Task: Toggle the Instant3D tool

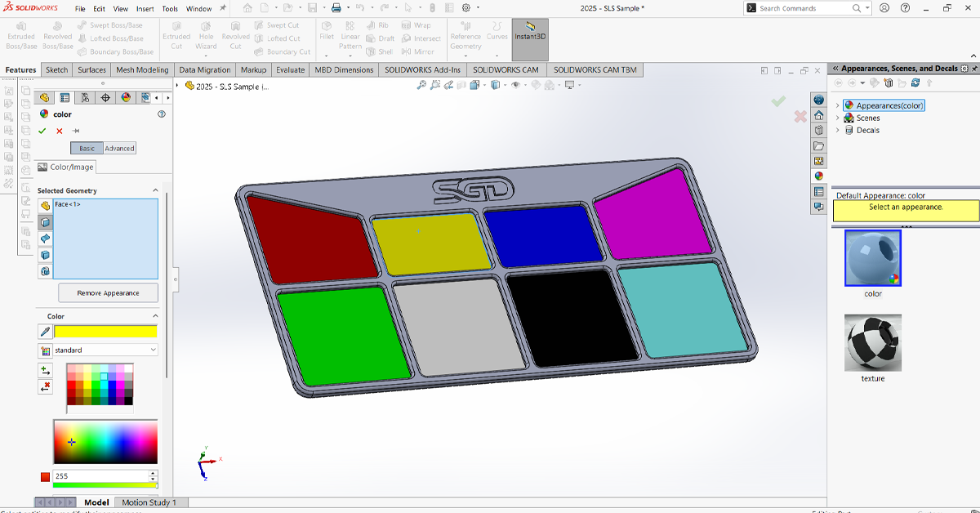Action: [530, 31]
